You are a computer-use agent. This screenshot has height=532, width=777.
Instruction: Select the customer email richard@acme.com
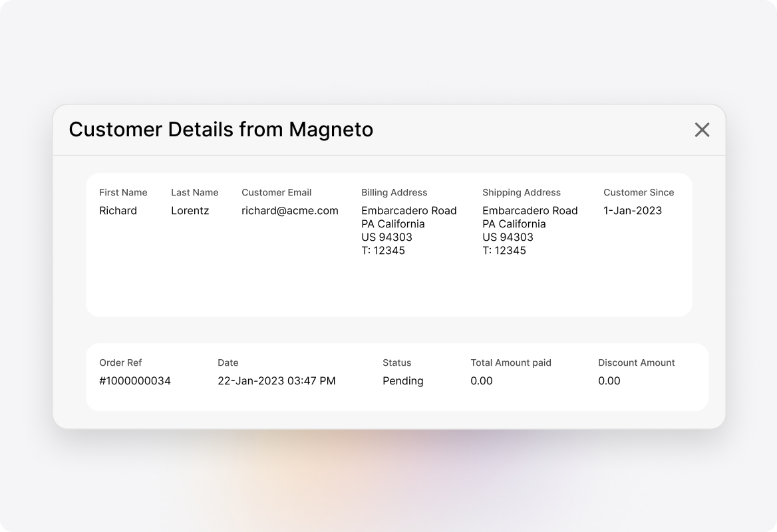point(289,210)
